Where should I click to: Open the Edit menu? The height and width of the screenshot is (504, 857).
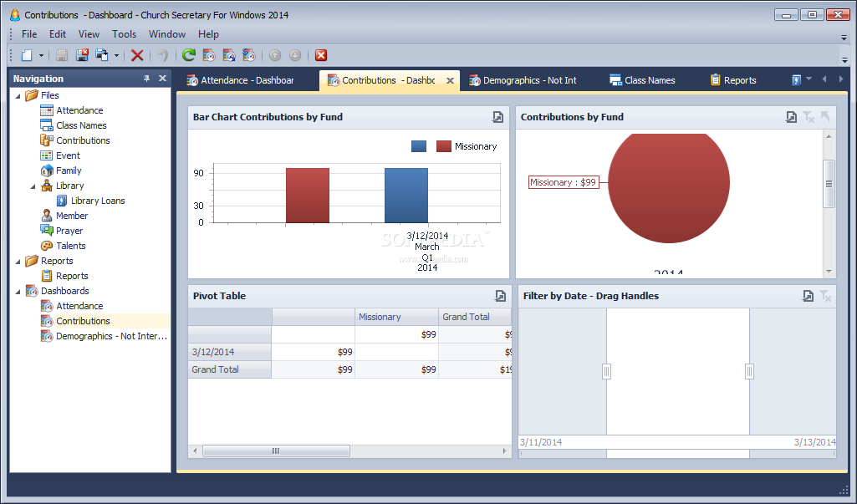(x=58, y=34)
